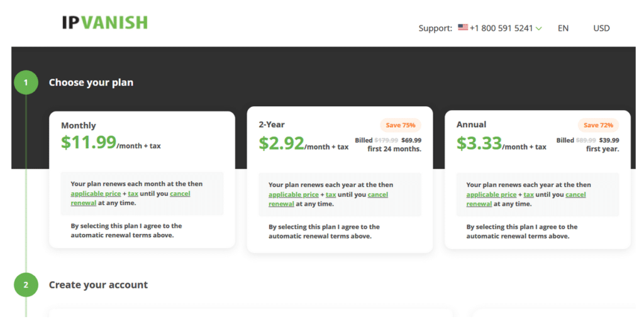Image resolution: width=644 pixels, height=329 pixels.
Task: Open applicable price link in Monthly plan
Action: point(96,194)
